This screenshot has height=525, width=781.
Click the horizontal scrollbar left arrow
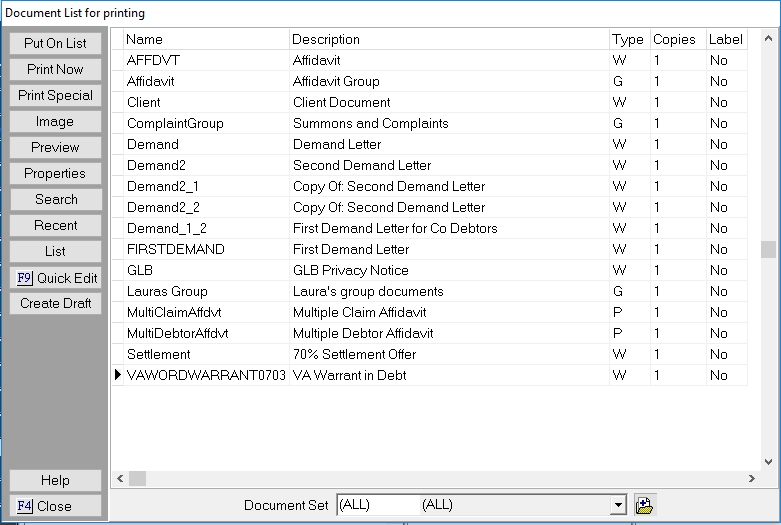[118, 478]
